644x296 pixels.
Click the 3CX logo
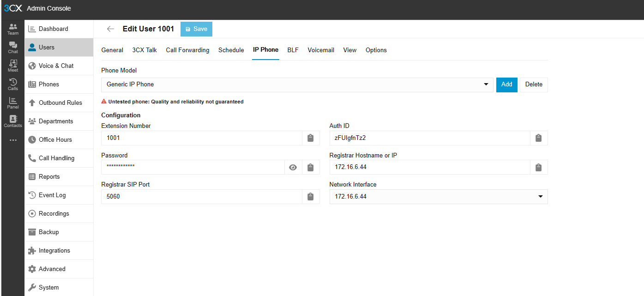pos(13,8)
